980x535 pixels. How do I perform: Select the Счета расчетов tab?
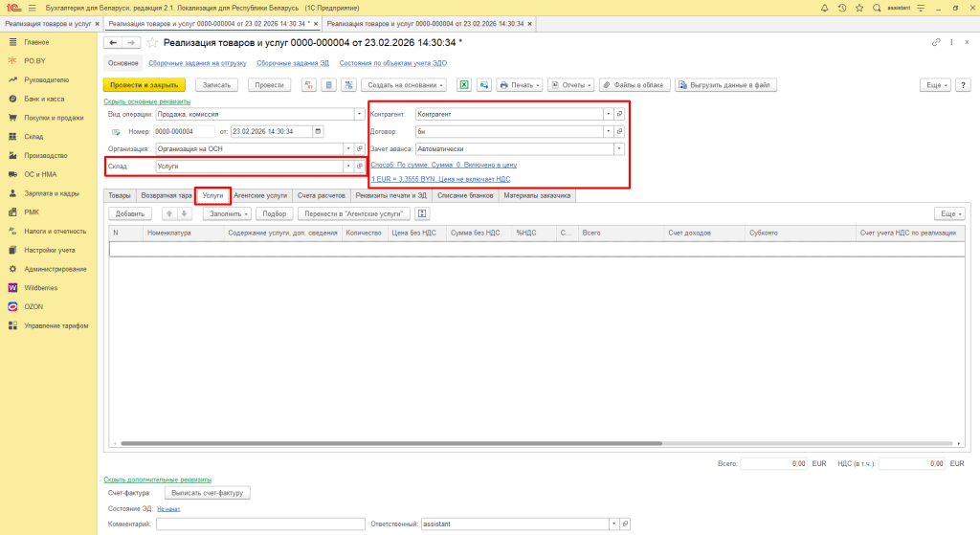click(321, 195)
